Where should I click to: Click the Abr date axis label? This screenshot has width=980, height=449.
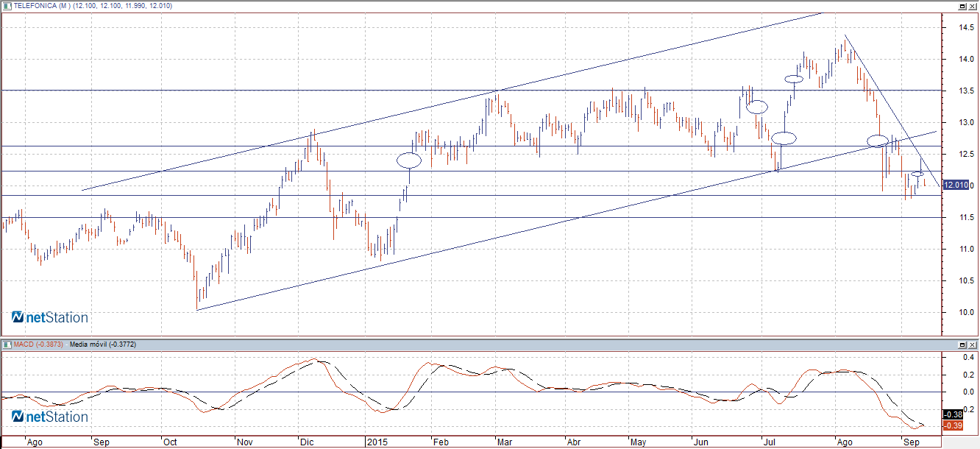point(573,443)
